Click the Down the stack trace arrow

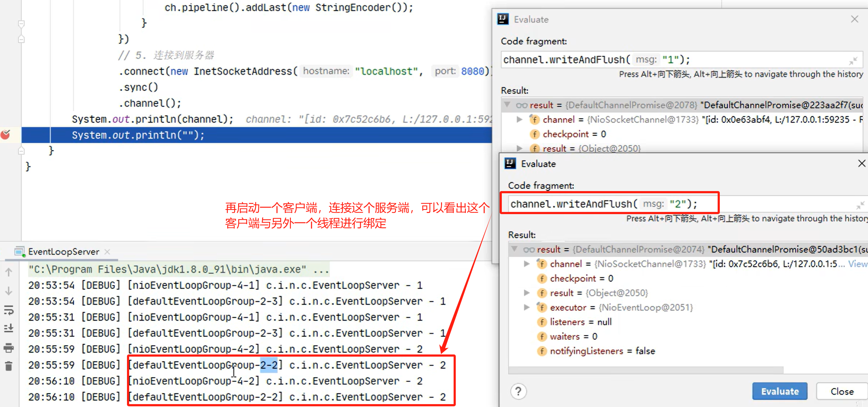point(9,291)
